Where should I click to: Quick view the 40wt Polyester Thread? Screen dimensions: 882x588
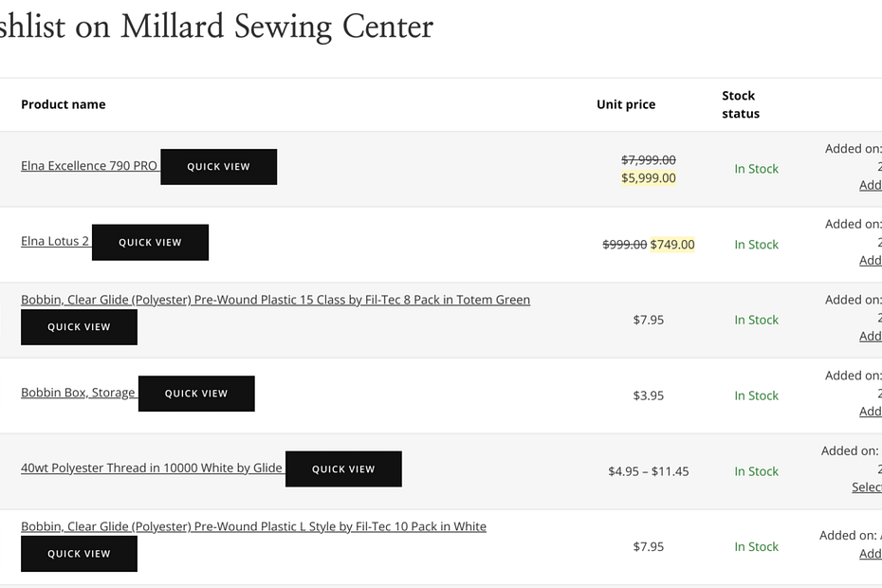343,469
